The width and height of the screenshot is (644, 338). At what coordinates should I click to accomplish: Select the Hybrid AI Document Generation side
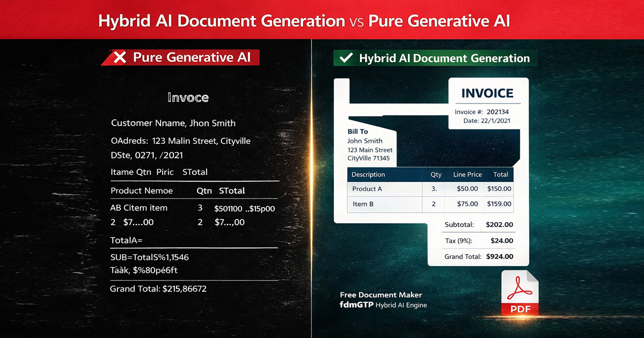tap(478, 188)
